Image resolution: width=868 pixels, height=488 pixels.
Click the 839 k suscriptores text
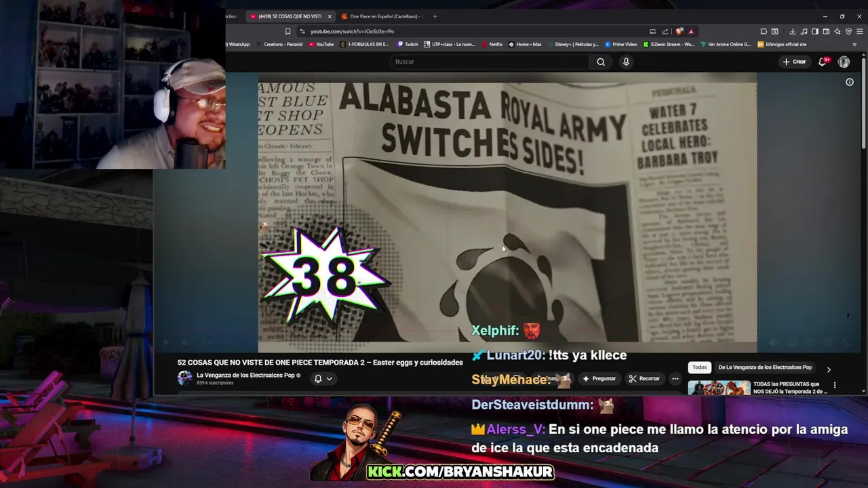pos(215,383)
